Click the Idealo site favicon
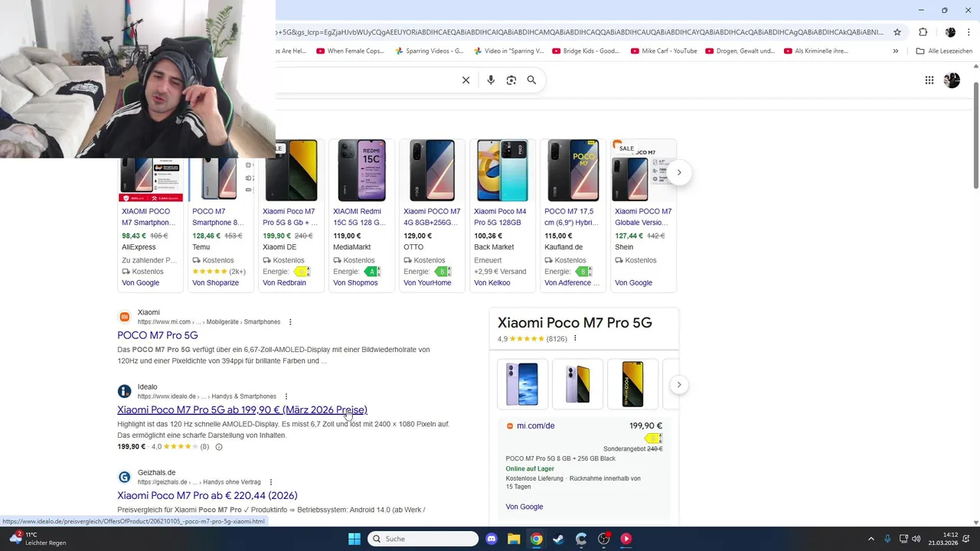Screen dimensions: 980x551 click(x=124, y=391)
